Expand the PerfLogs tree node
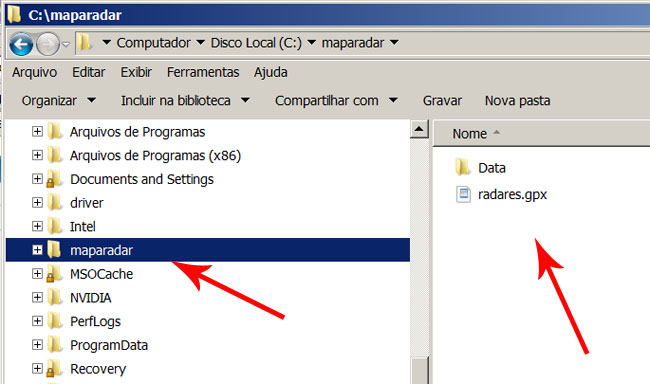The image size is (650, 384). pos(37,321)
